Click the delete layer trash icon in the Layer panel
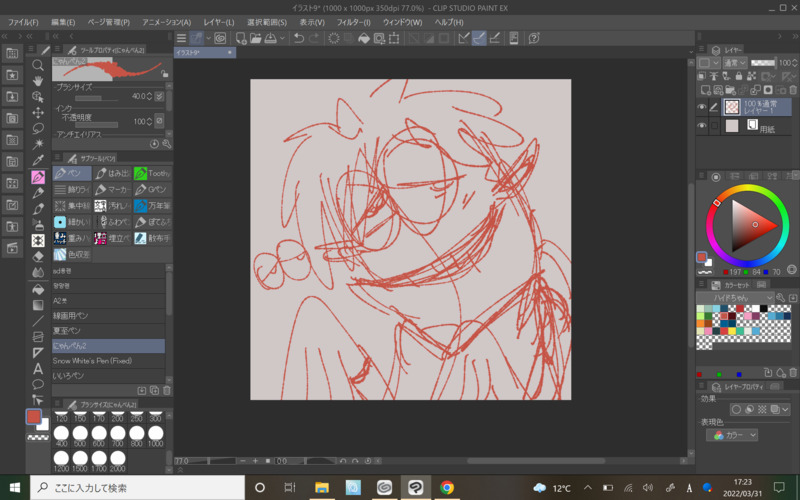This screenshot has width=800, height=500. point(792,90)
